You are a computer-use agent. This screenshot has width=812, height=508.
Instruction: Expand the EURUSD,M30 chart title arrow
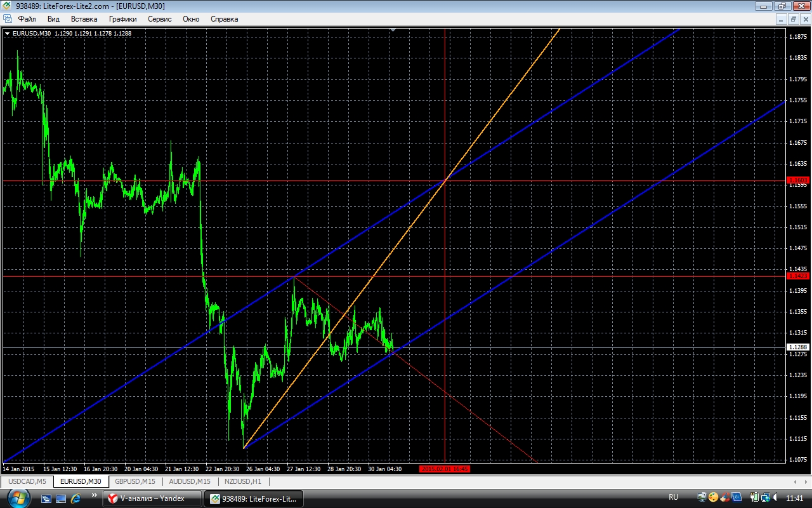(x=7, y=33)
